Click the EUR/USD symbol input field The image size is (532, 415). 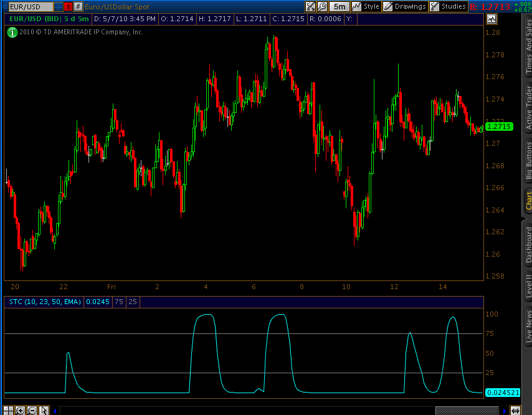(31, 6)
